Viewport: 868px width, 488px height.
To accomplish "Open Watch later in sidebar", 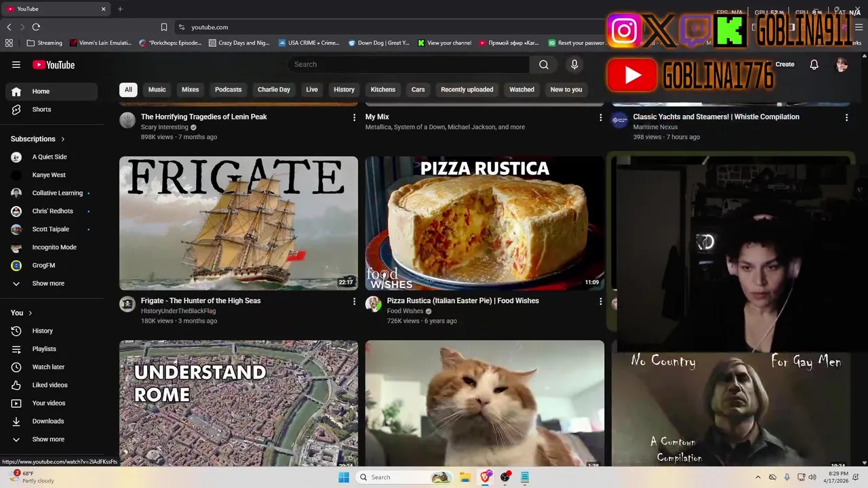I will point(52,367).
